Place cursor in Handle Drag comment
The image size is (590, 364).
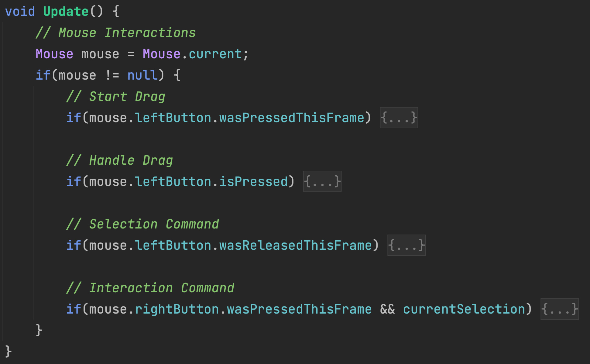click(x=131, y=160)
